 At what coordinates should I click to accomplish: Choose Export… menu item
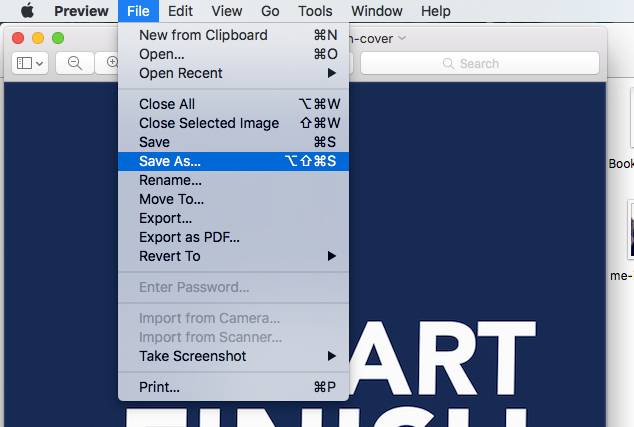tap(233, 218)
